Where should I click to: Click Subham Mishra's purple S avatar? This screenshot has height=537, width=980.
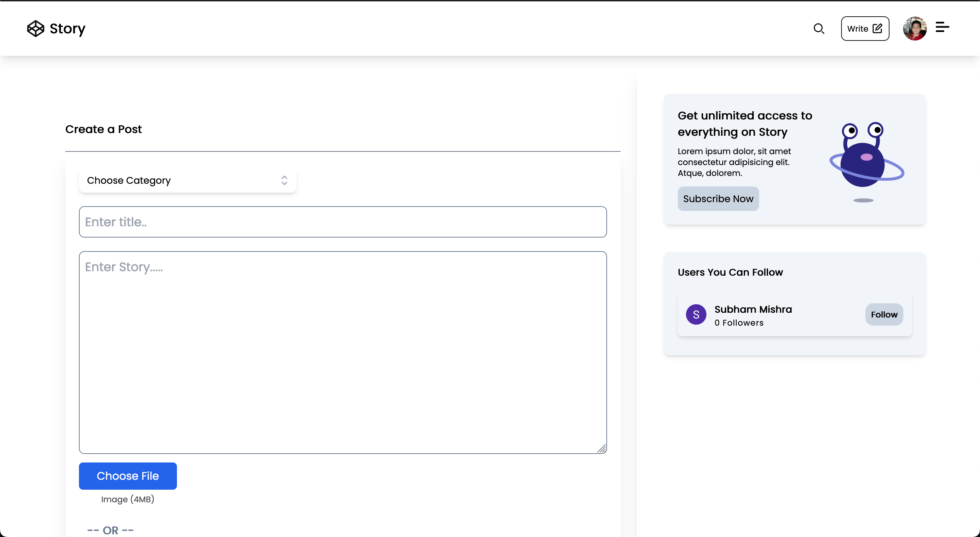(x=696, y=314)
